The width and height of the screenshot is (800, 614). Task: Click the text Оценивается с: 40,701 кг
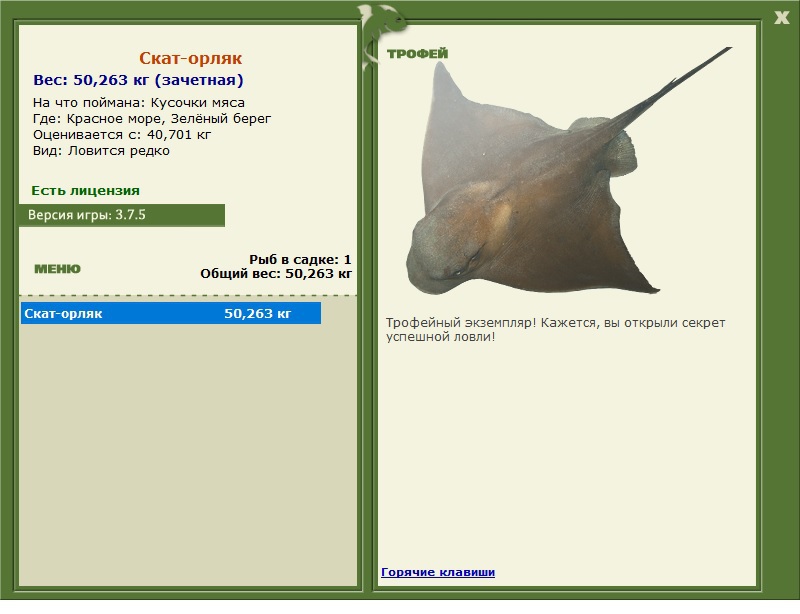(122, 135)
